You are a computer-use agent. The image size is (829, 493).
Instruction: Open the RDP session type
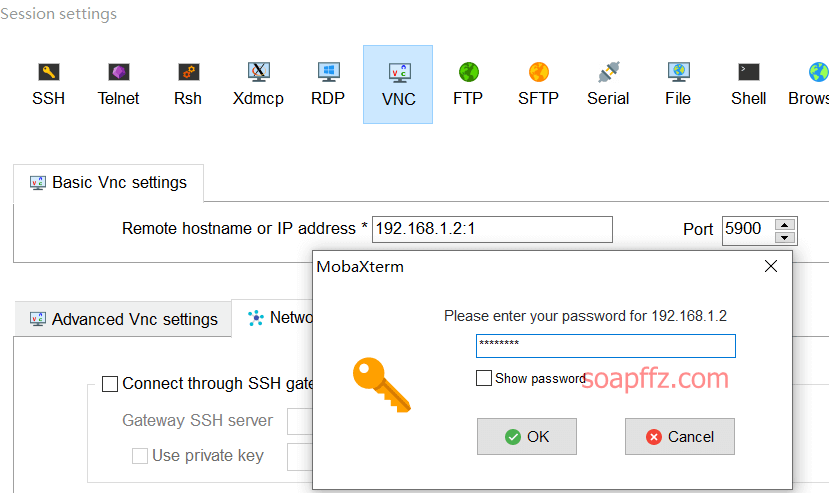coord(328,72)
